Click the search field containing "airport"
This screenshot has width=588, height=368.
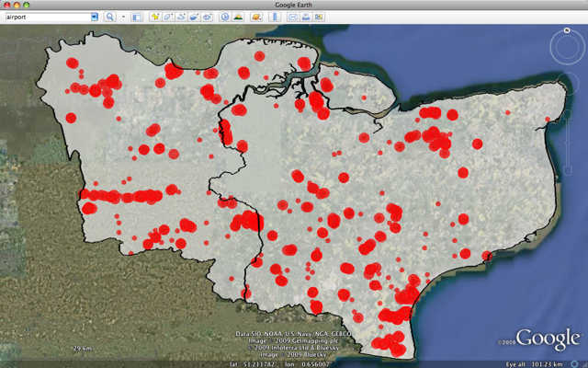tap(46, 17)
